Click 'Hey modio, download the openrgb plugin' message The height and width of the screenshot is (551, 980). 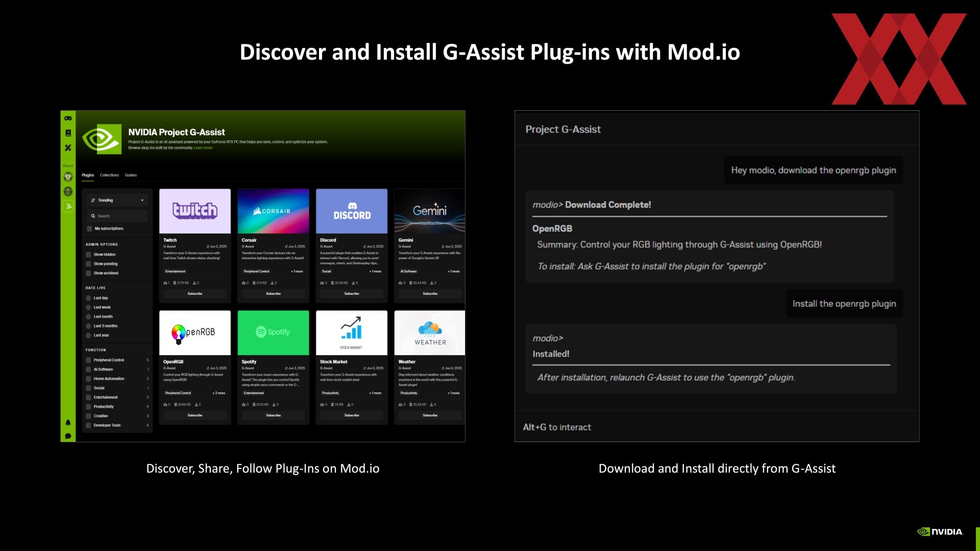tap(814, 170)
